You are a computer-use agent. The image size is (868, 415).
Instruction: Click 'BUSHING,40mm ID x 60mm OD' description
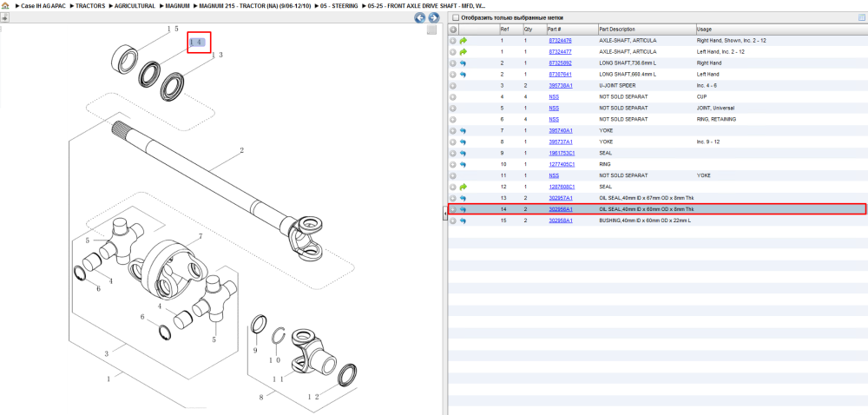pyautogui.click(x=645, y=221)
